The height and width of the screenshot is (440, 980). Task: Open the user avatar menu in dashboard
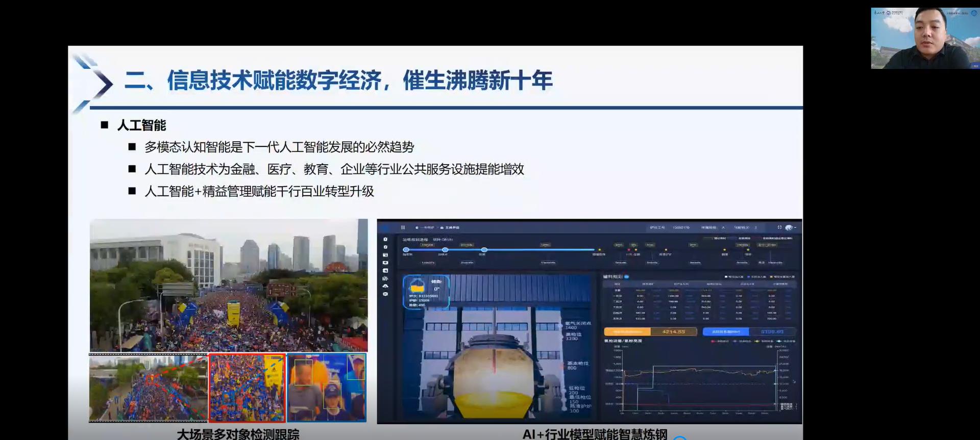coord(789,227)
